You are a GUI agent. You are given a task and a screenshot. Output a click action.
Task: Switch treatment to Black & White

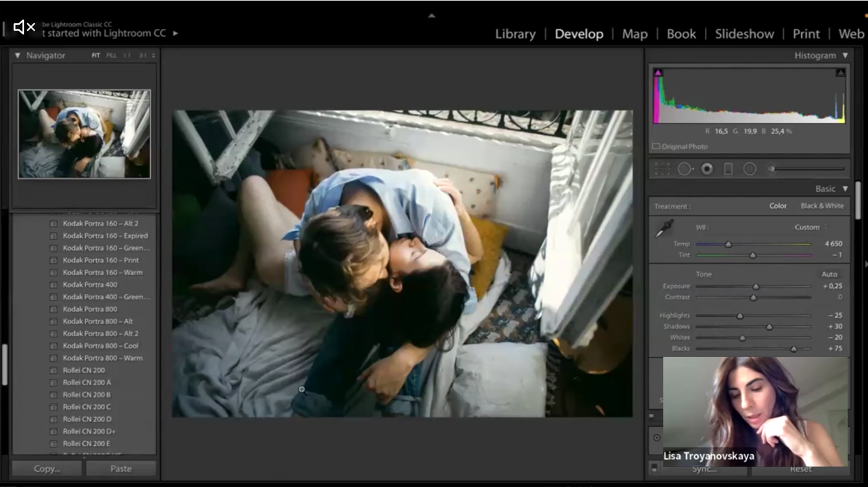(822, 206)
